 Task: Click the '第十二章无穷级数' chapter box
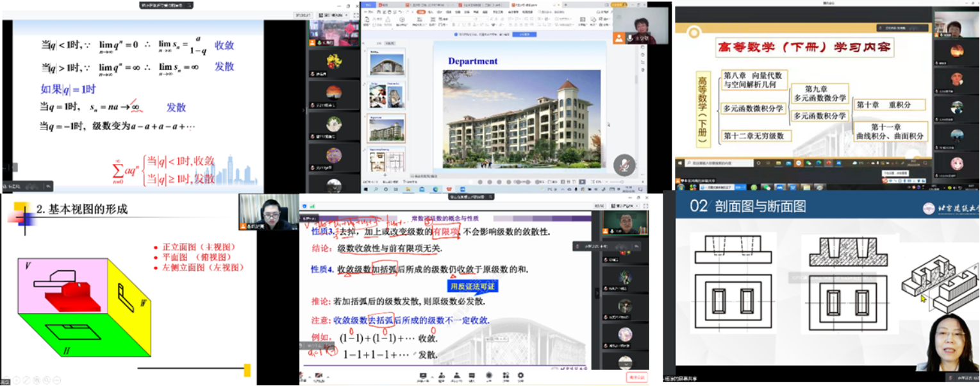click(x=757, y=136)
